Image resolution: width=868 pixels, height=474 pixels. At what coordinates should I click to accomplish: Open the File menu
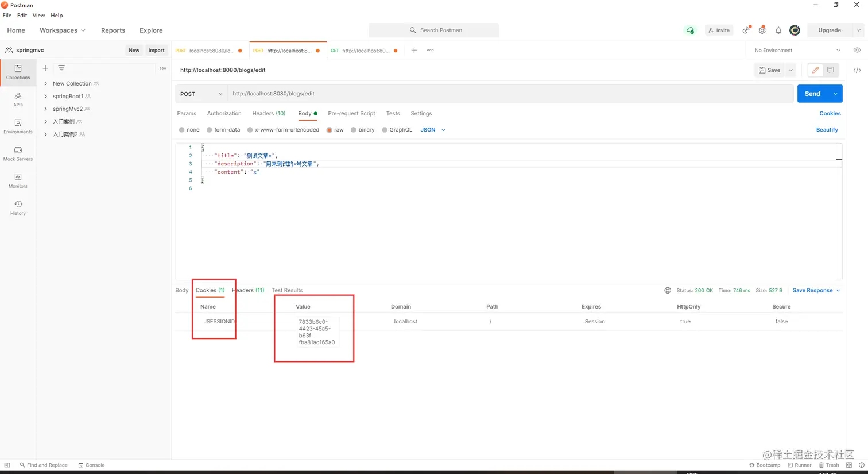click(7, 16)
